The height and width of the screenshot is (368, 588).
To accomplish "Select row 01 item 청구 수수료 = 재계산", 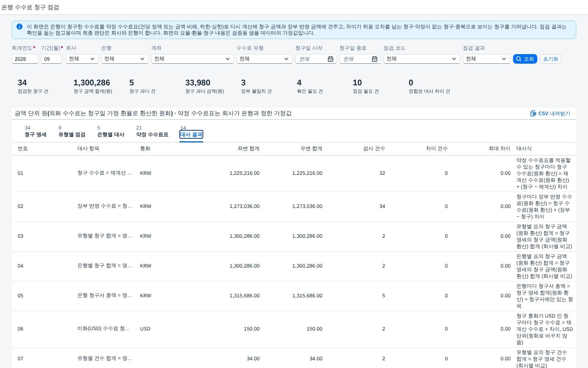I will [x=105, y=173].
